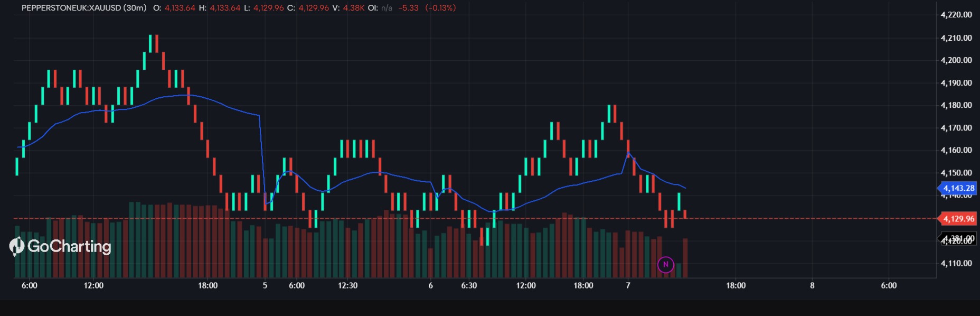The height and width of the screenshot is (316, 980).
Task: Click the low value L: 4,129.96 in header
Action: click(263, 8)
